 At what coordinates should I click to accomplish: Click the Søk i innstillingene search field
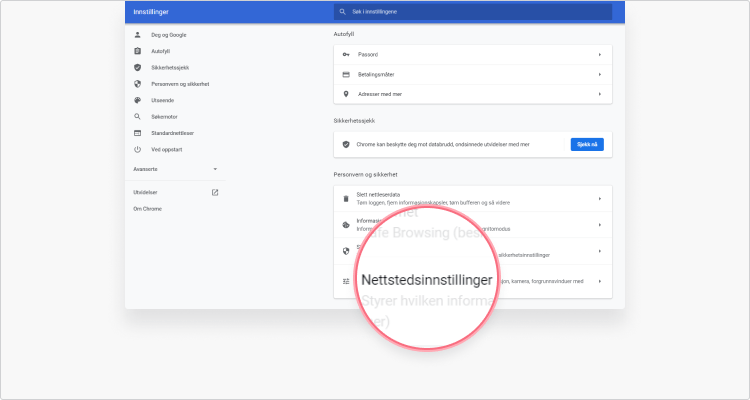pos(473,12)
